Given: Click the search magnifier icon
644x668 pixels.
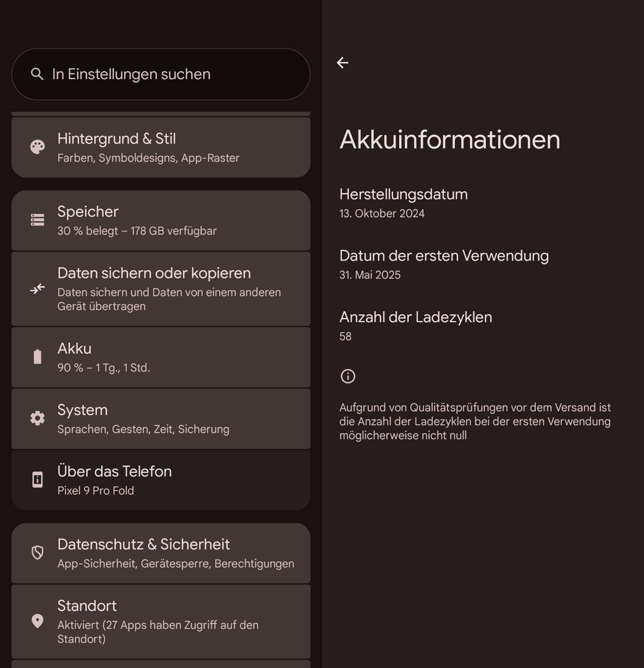Looking at the screenshot, I should pos(37,74).
